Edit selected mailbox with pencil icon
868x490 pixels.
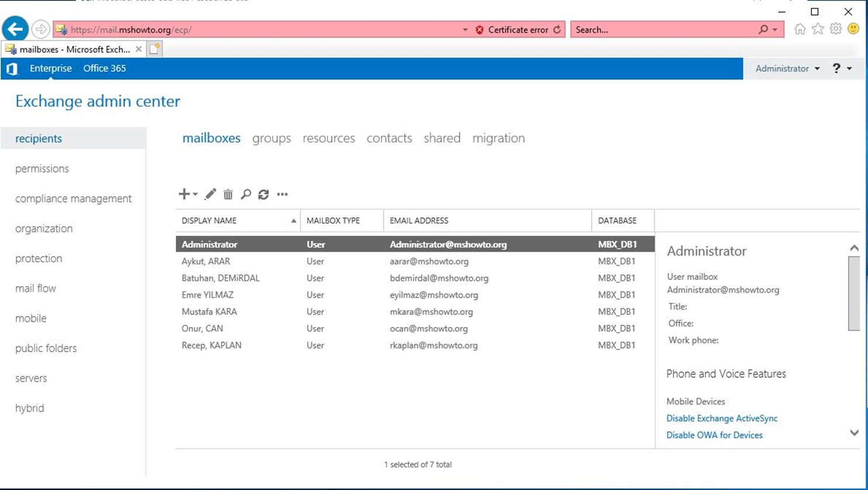click(x=210, y=194)
